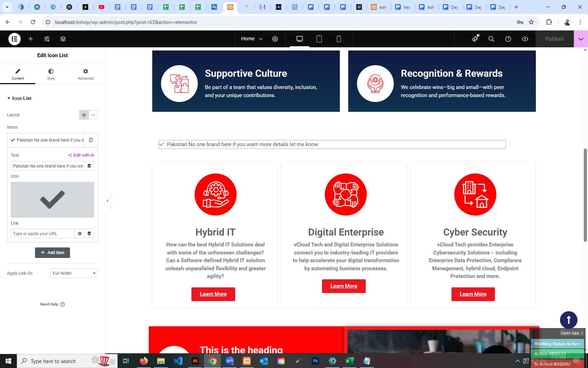This screenshot has height=368, width=588.
Task: Open Photoshop from the taskbar
Action: (x=315, y=361)
